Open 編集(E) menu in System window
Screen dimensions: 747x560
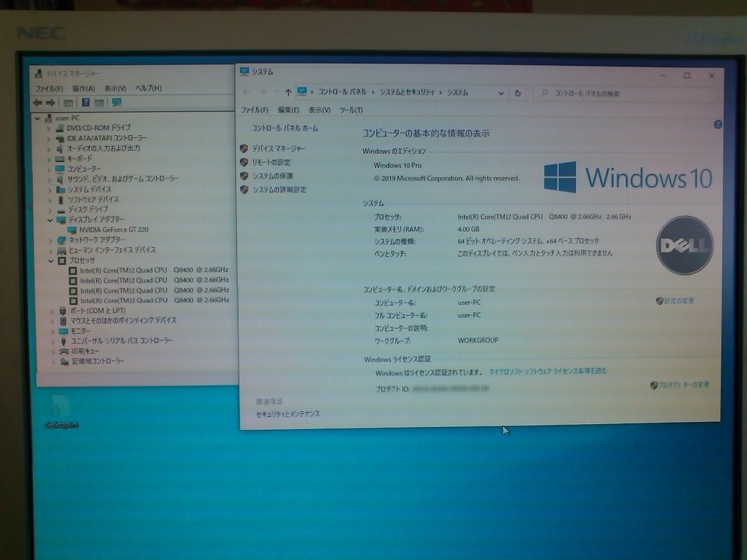tap(288, 110)
